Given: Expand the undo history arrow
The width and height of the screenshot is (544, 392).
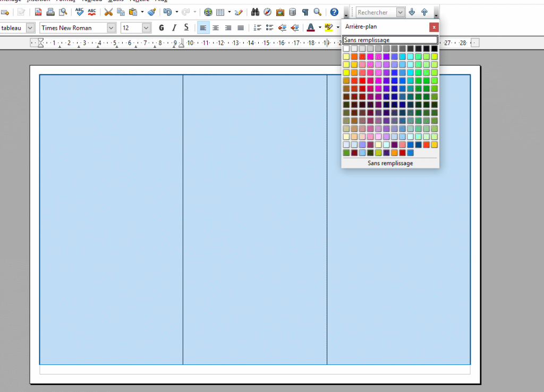Looking at the screenshot, I should 176,13.
